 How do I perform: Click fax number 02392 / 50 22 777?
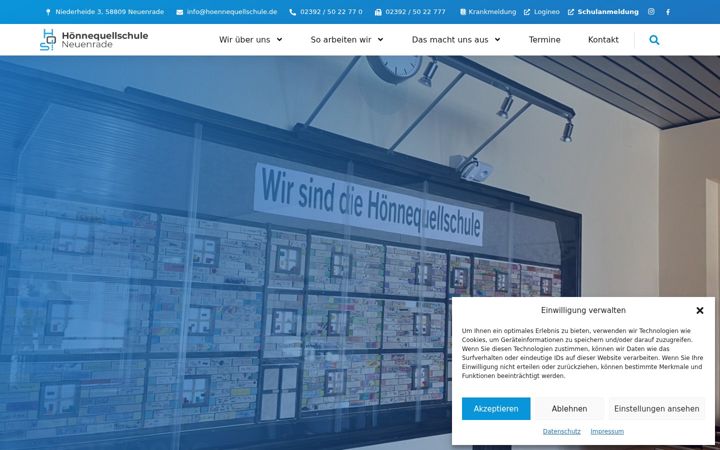(416, 12)
